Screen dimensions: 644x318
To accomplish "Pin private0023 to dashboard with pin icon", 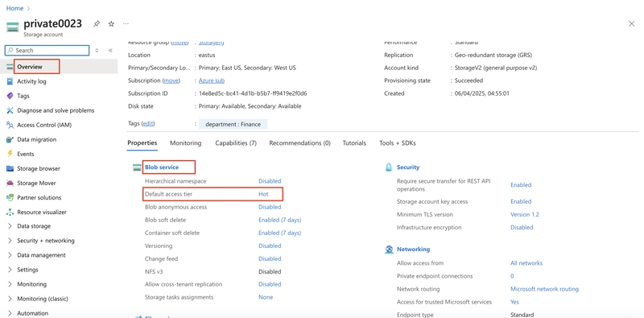I will click(x=97, y=24).
